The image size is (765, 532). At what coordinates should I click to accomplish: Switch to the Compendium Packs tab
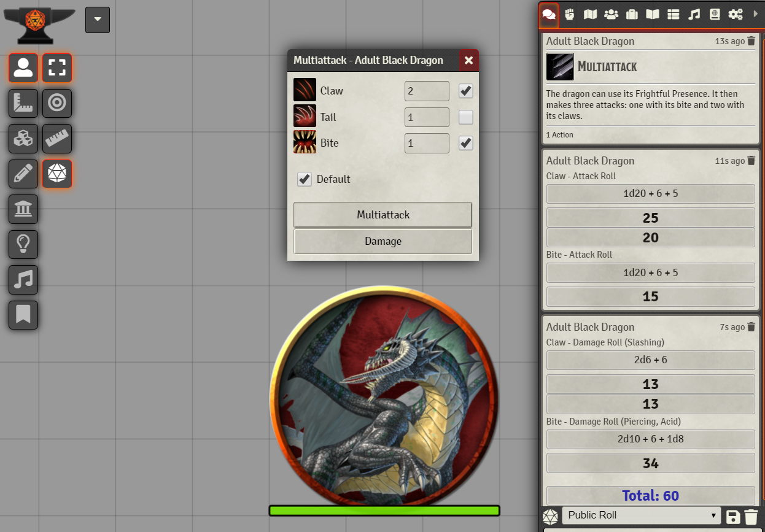coord(714,14)
